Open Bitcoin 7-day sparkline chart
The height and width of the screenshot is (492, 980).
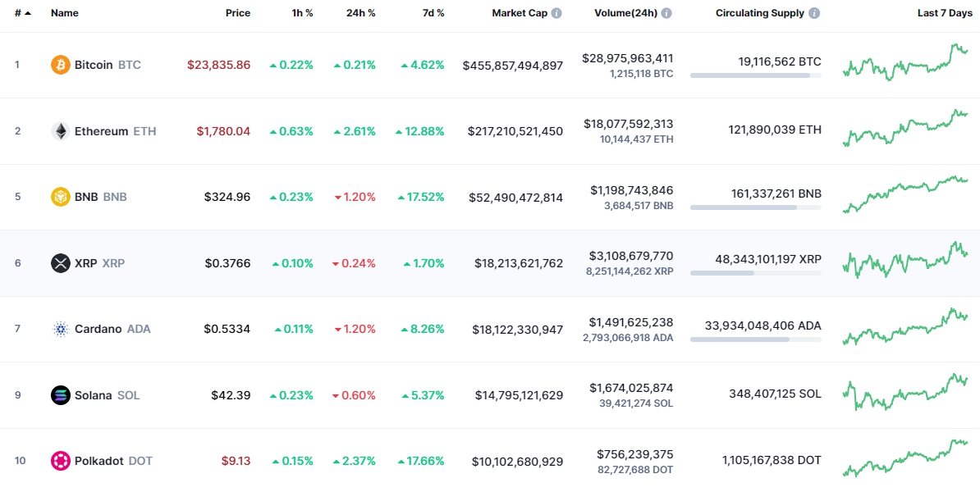coord(905,62)
